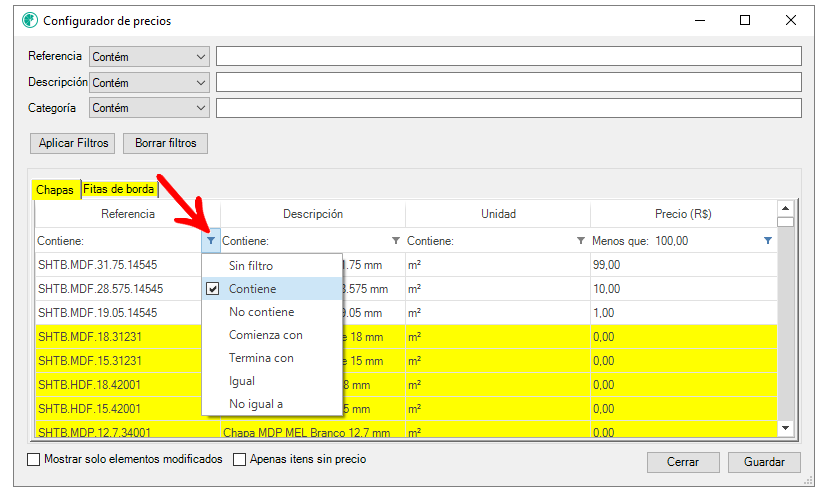Switch to the Fitas de borda tab
823x499 pixels.
point(118,189)
